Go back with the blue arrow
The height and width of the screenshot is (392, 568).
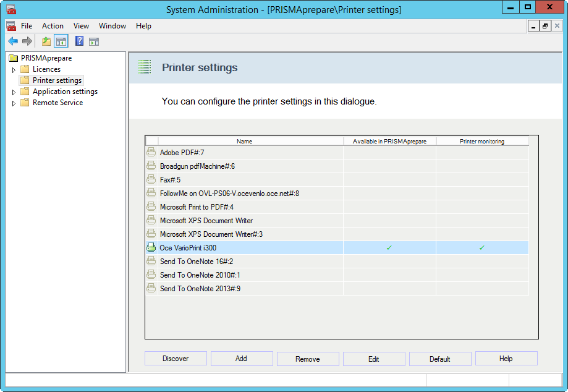click(x=13, y=41)
